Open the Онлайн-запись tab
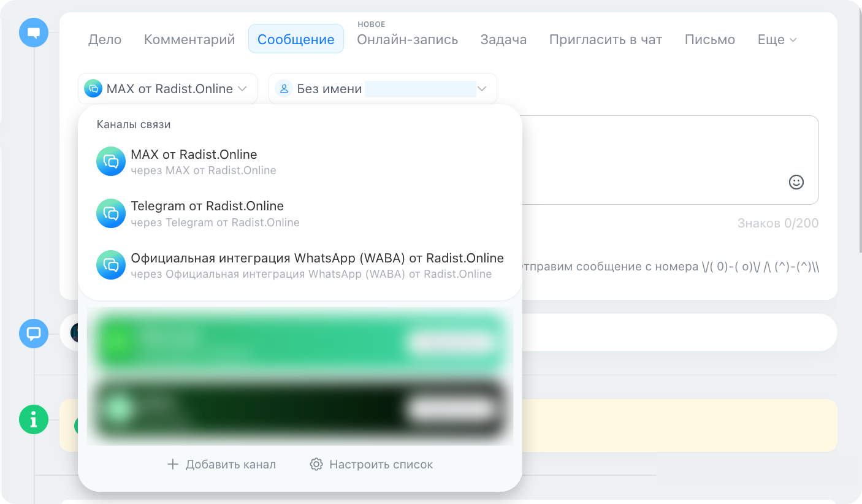The width and height of the screenshot is (862, 504). pyautogui.click(x=408, y=40)
